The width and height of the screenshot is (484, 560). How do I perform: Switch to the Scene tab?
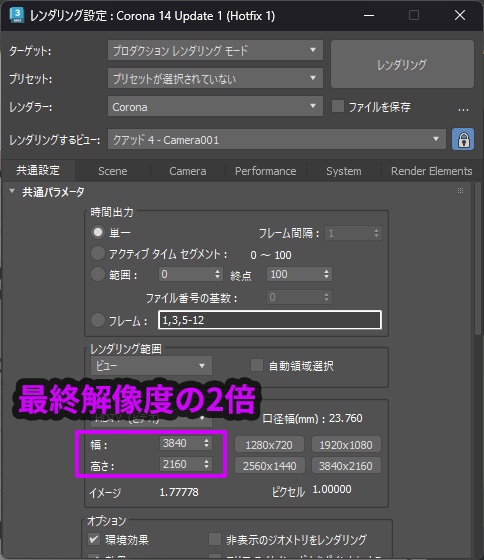[113, 171]
